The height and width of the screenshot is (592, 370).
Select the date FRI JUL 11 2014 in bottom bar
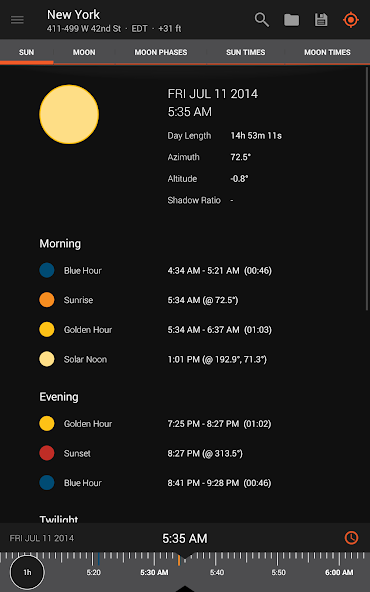42,538
